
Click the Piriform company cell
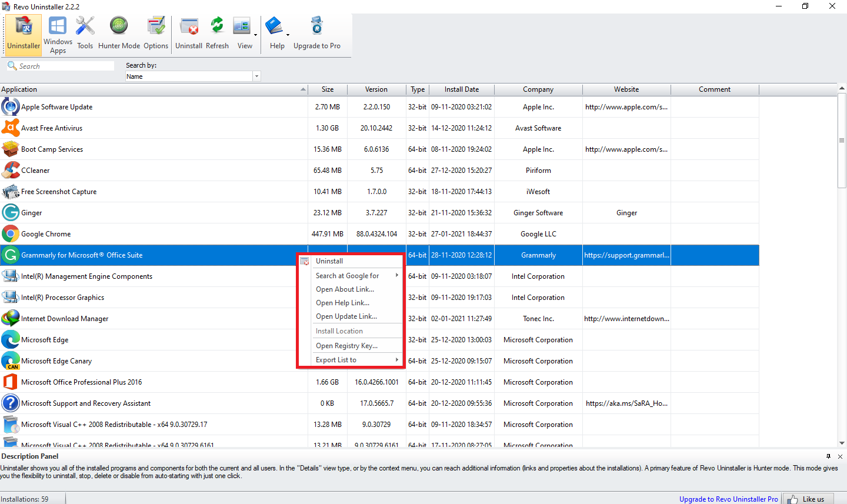(538, 171)
